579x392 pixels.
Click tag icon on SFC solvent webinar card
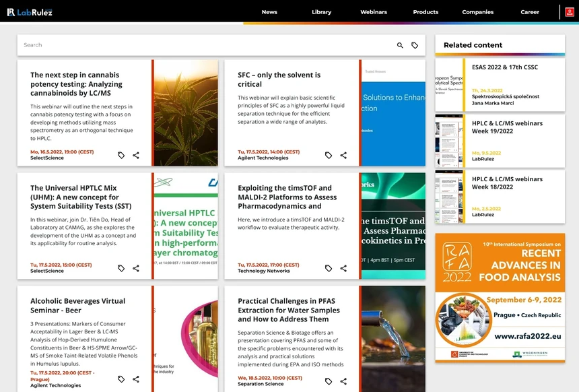point(329,155)
